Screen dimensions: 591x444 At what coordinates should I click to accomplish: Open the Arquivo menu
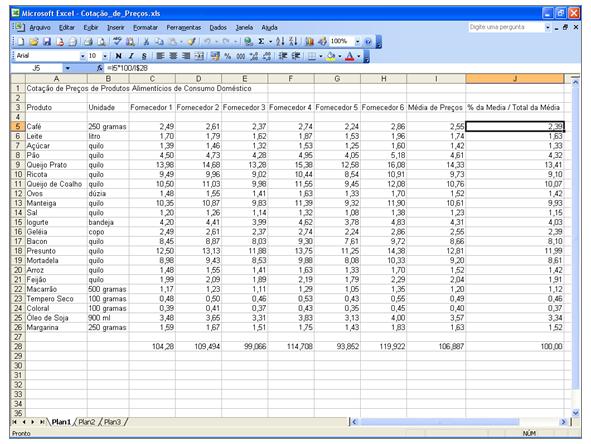(40, 28)
